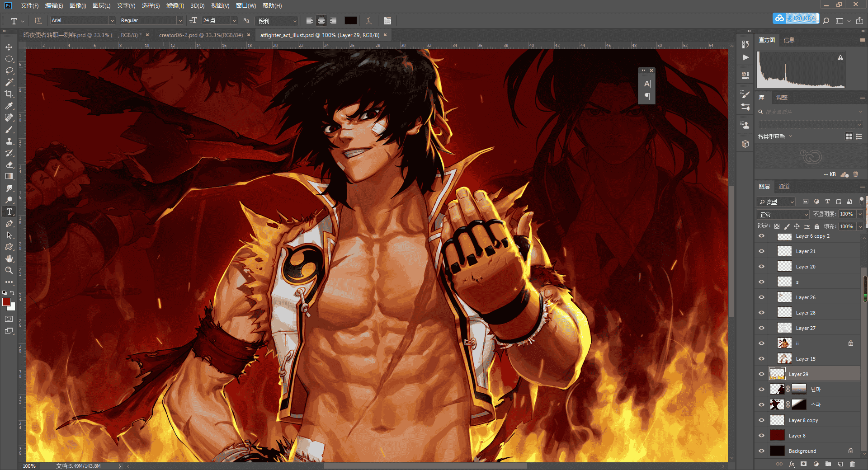
Task: Open the layer blend mode dropdown
Action: [783, 214]
